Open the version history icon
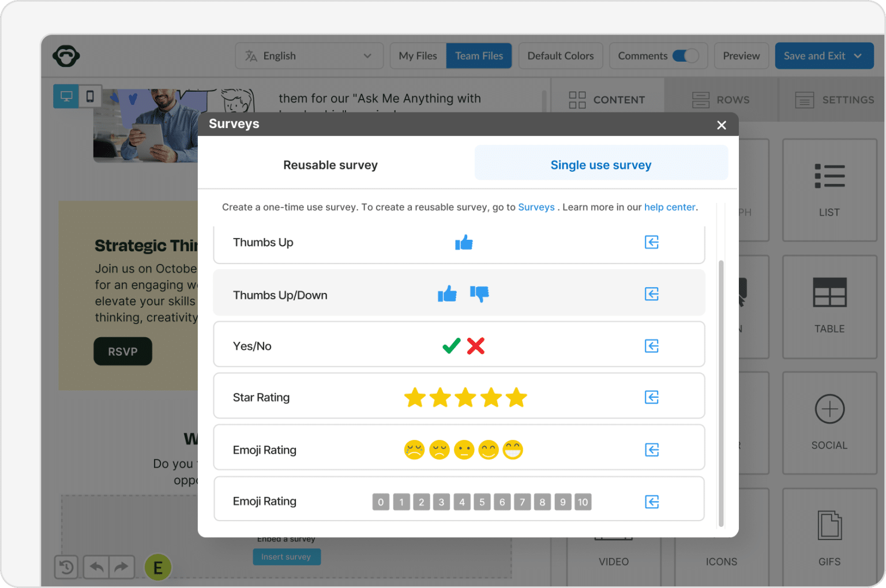886x588 pixels. (66, 567)
